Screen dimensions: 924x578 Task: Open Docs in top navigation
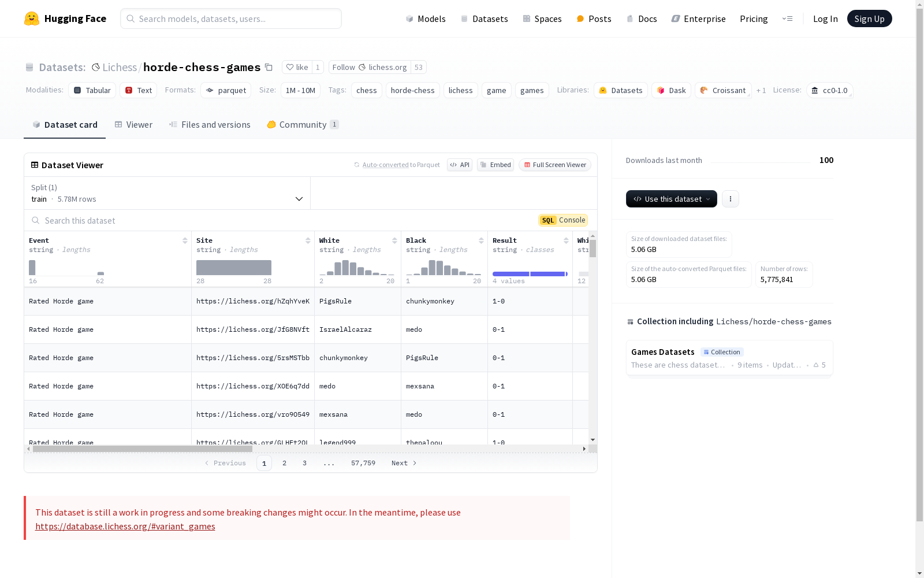(x=642, y=18)
